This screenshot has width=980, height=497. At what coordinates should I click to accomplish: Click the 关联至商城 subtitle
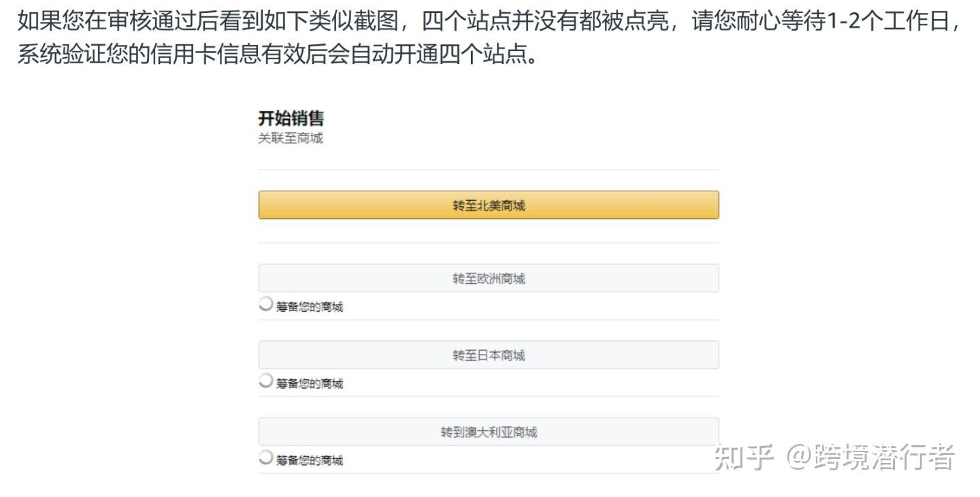tap(290, 138)
